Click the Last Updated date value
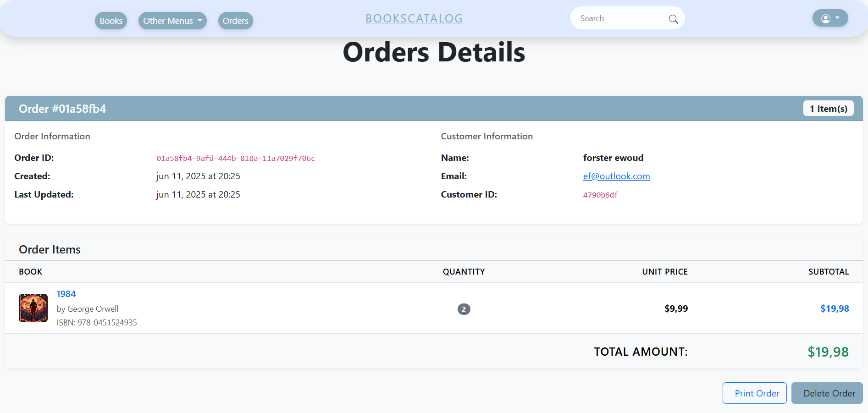868x413 pixels. [x=198, y=194]
